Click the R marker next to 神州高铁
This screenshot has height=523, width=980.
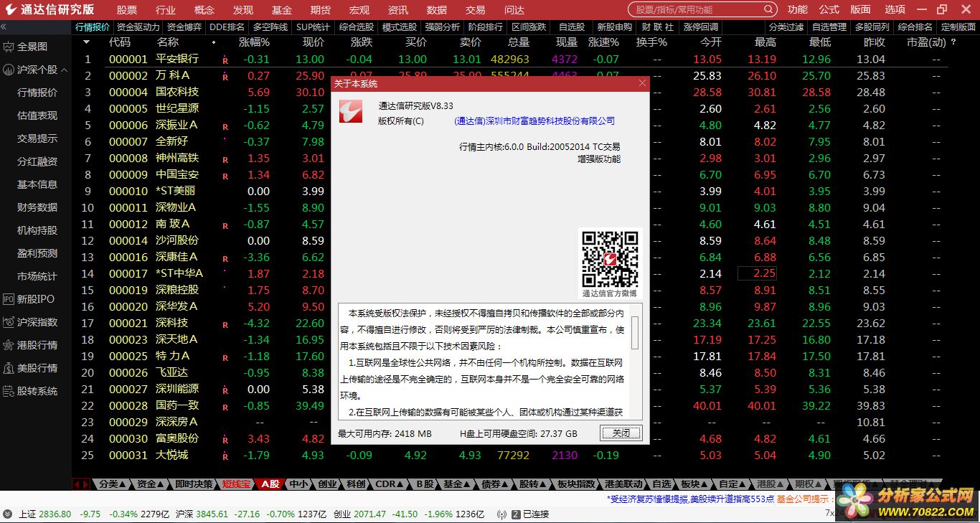point(225,159)
